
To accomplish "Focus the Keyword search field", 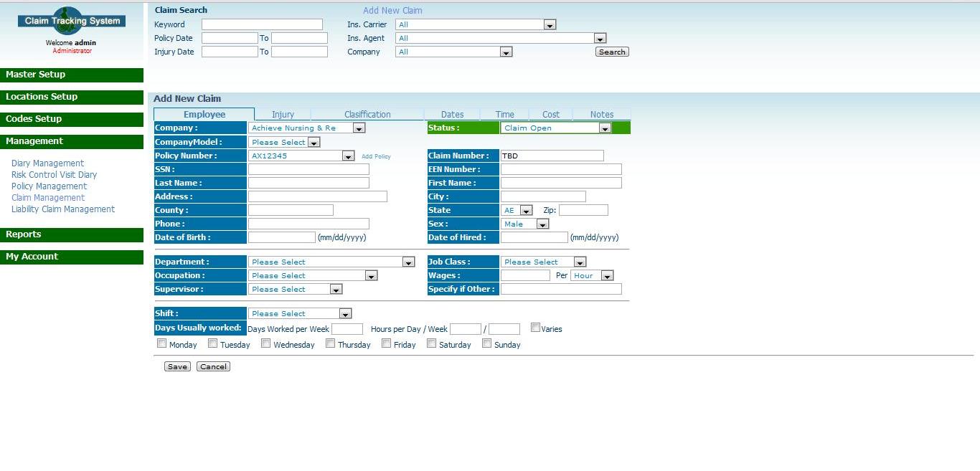I will coord(262,24).
